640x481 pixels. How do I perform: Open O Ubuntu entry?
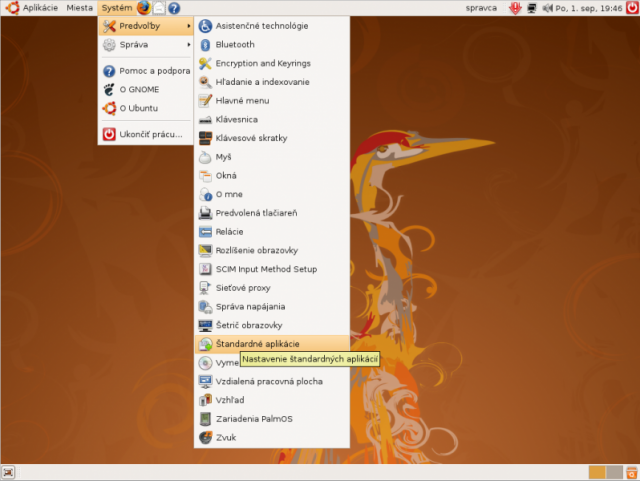click(x=146, y=108)
